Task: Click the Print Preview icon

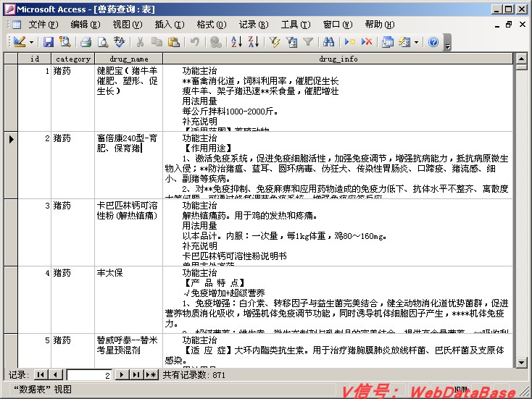Action: pos(102,42)
